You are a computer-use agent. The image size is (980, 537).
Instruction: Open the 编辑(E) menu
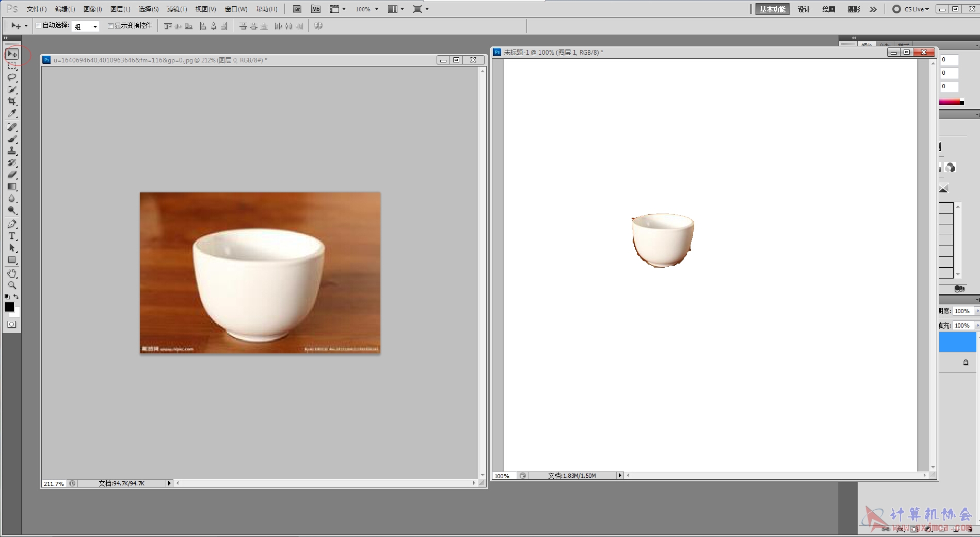65,9
